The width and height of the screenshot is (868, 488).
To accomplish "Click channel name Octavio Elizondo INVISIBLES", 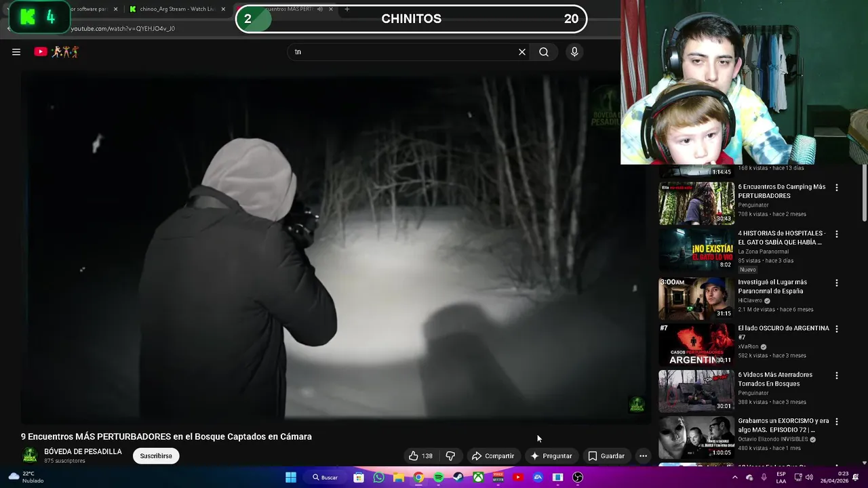I will 773,439.
